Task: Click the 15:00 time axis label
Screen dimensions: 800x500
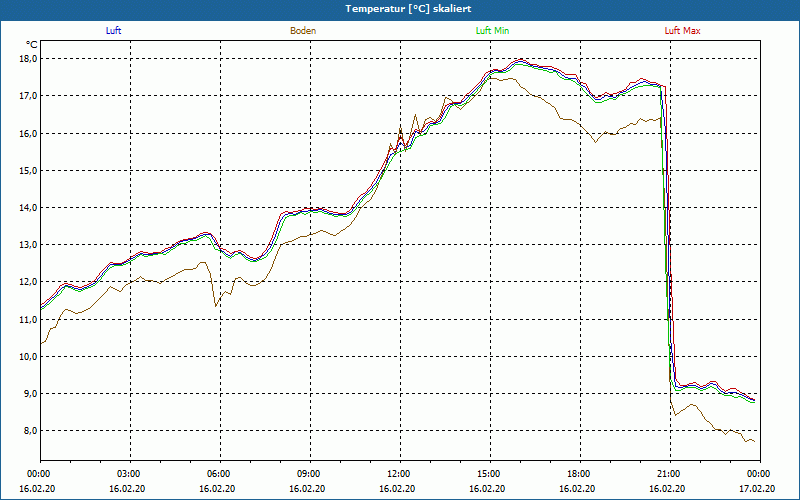Action: (488, 474)
